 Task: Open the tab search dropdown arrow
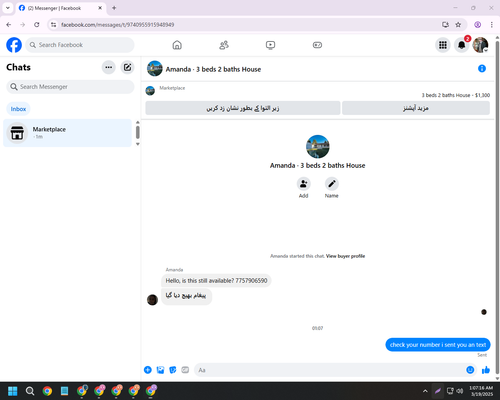(8, 8)
